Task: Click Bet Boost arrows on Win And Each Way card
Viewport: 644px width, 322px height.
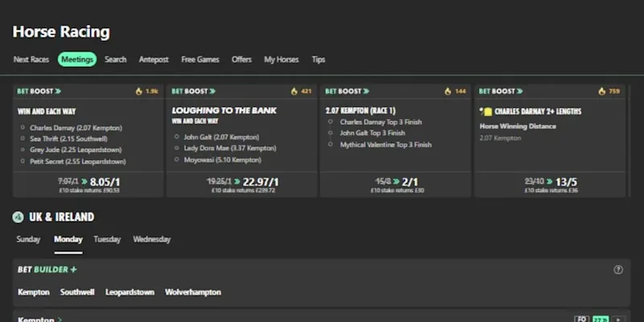Action: [58, 91]
